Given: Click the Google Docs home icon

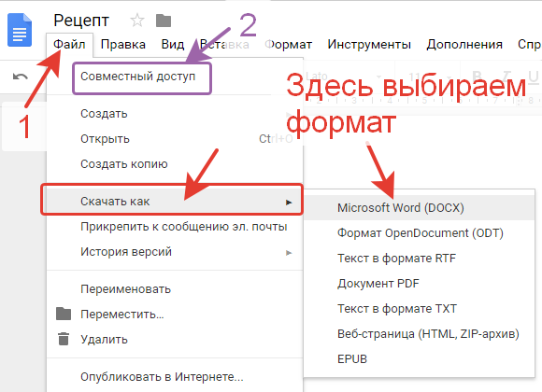Looking at the screenshot, I should click(x=20, y=30).
